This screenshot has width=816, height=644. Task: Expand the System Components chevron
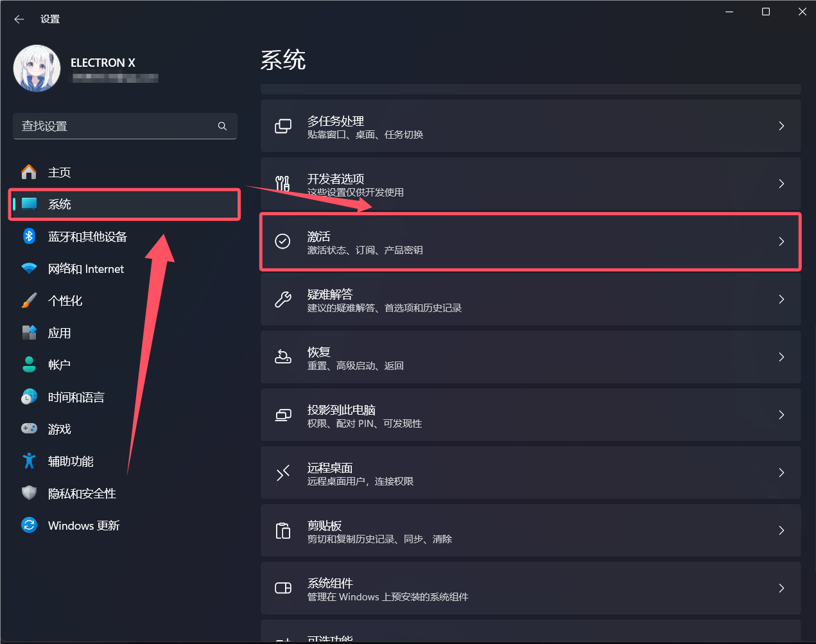(x=781, y=588)
